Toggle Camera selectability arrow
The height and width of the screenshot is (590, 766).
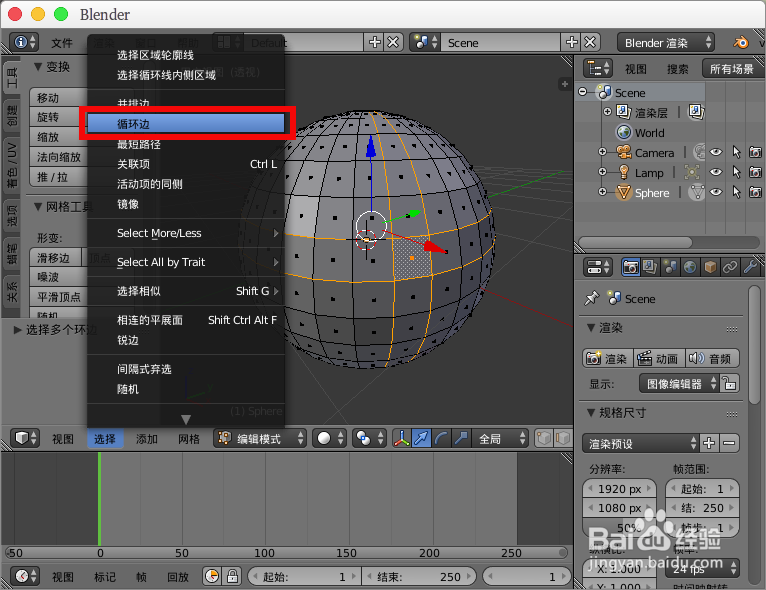coord(736,152)
